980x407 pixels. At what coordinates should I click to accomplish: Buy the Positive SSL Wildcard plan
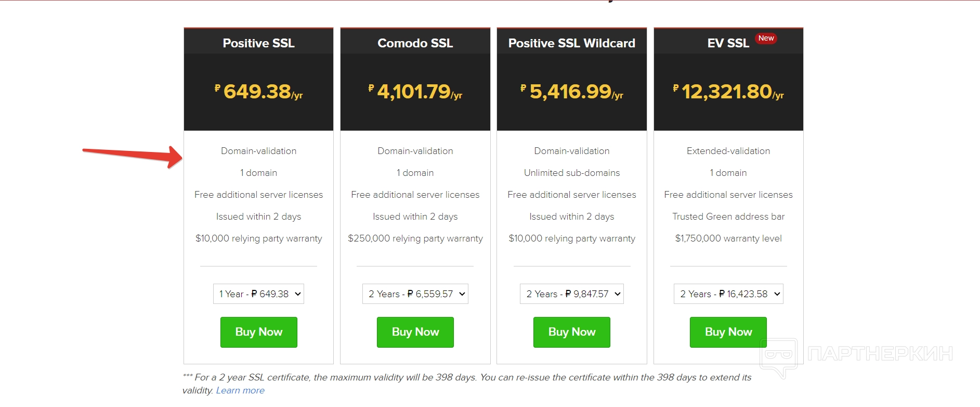571,332
